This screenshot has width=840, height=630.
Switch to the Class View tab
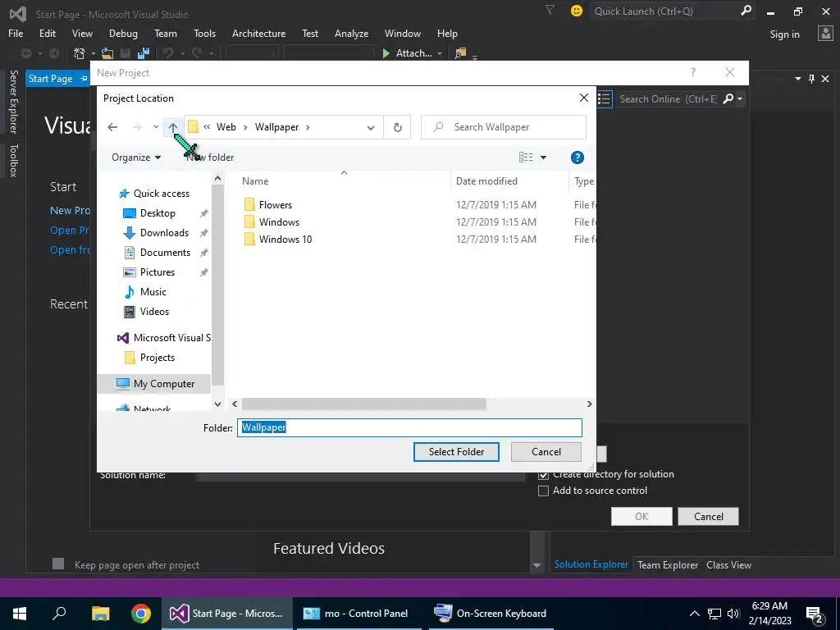(x=728, y=564)
